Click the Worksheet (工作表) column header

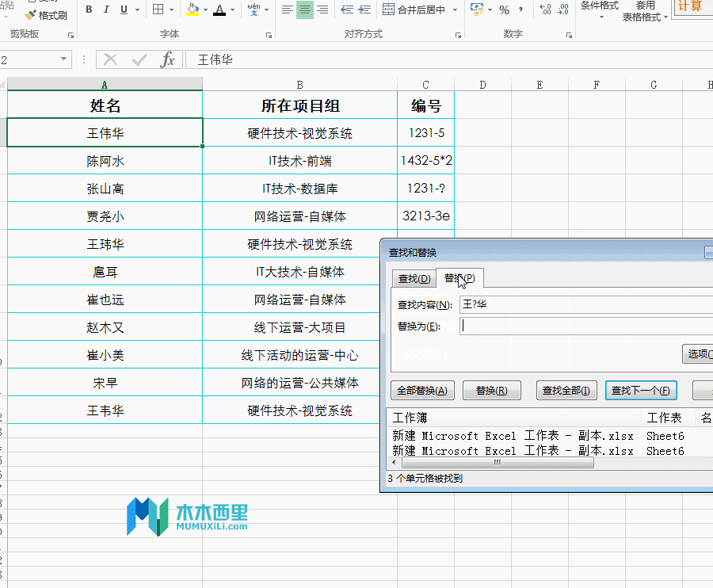click(x=669, y=418)
